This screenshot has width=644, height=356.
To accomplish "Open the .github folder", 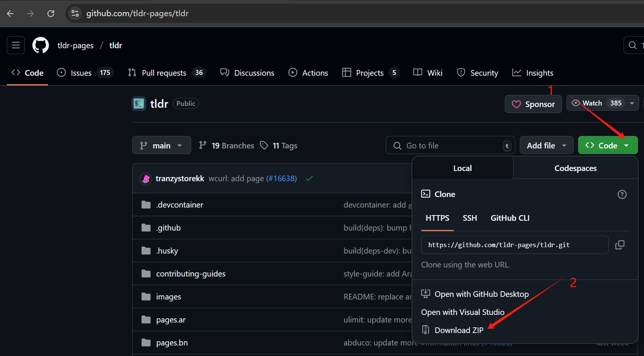I will (169, 228).
